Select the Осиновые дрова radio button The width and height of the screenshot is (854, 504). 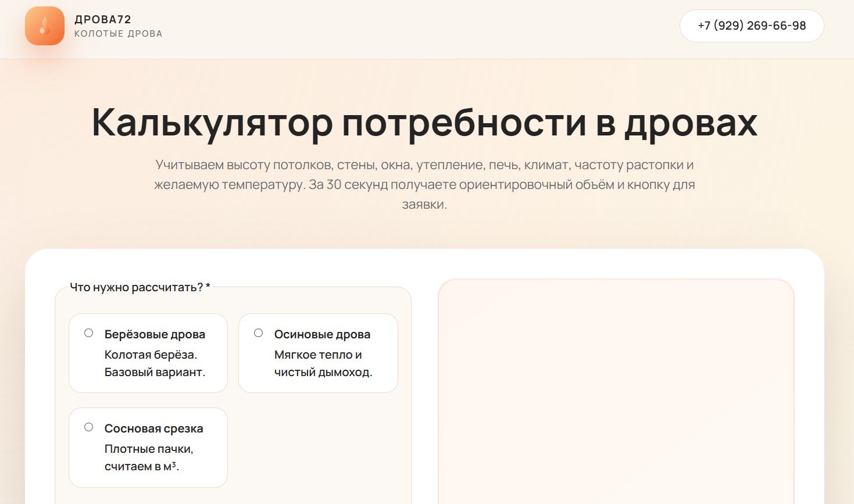(259, 333)
